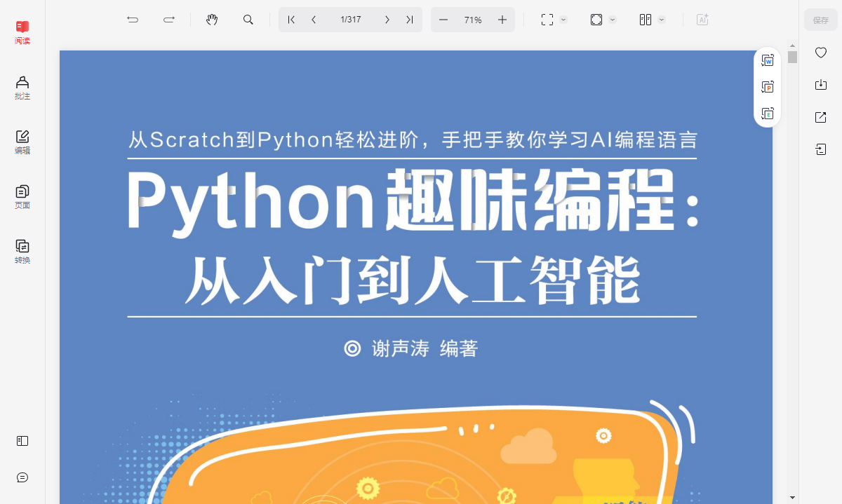Jump to the last page
Viewport: 842px width, 504px height.
coord(409,20)
